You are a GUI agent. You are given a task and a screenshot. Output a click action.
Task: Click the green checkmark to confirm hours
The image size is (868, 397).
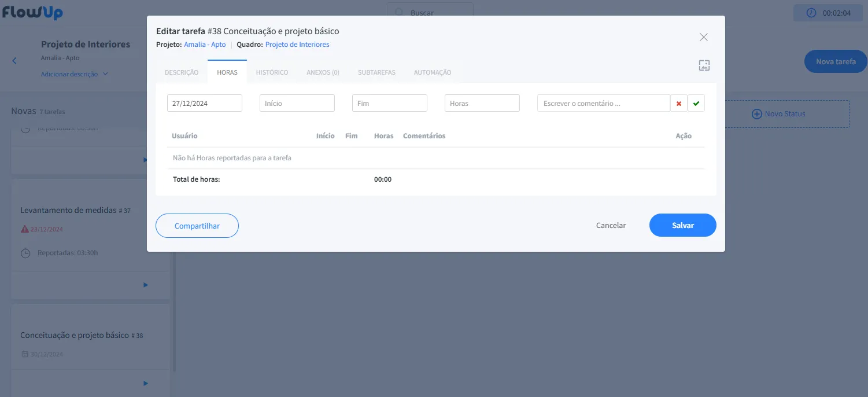click(696, 104)
